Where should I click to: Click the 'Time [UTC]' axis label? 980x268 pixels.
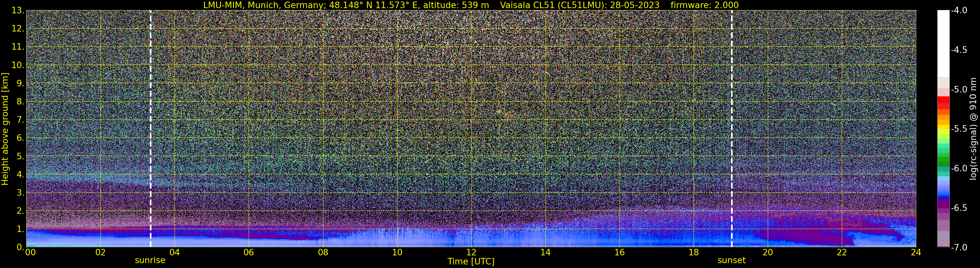(471, 262)
